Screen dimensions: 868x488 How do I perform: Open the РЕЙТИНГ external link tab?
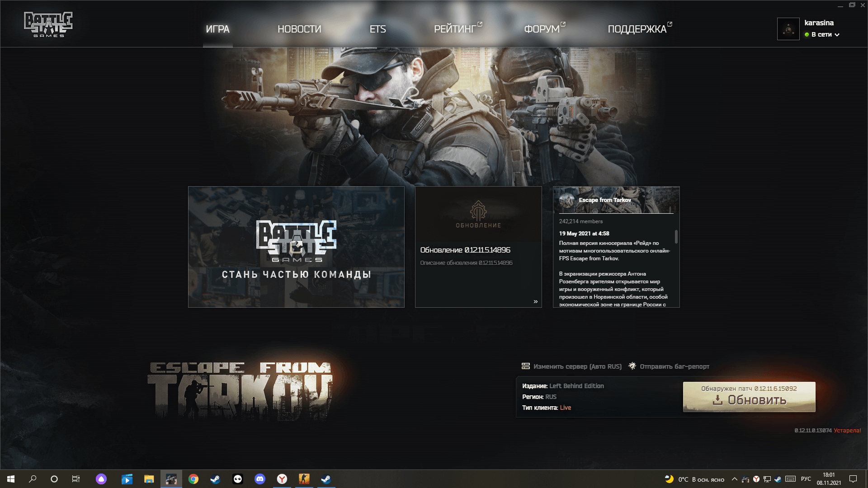tap(458, 29)
